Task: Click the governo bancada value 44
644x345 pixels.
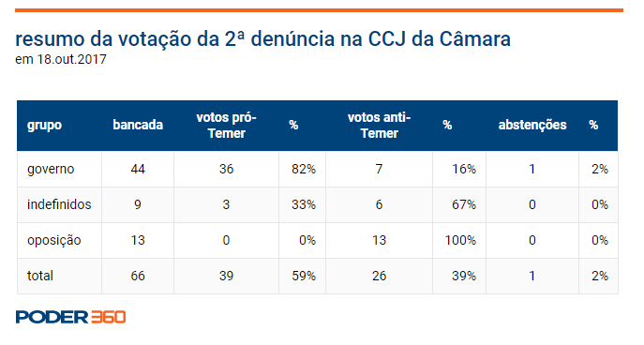Action: point(138,169)
